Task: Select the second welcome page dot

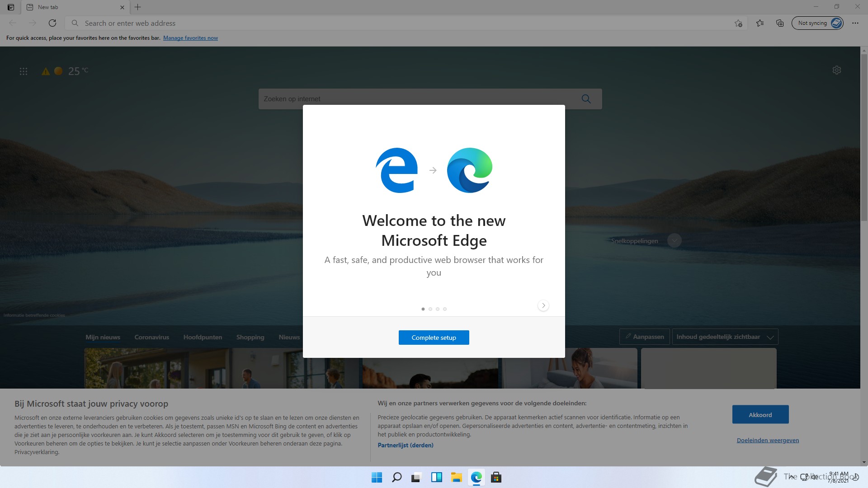Action: tap(430, 309)
